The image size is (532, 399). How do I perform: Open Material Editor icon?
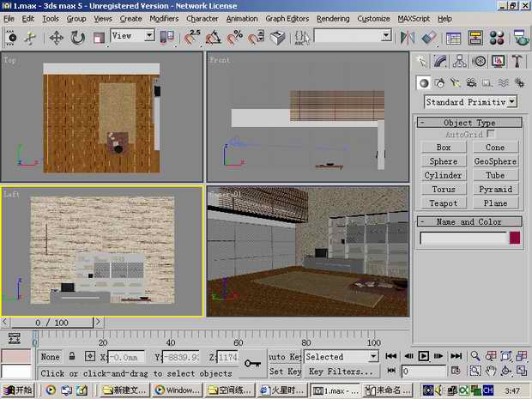(497, 38)
